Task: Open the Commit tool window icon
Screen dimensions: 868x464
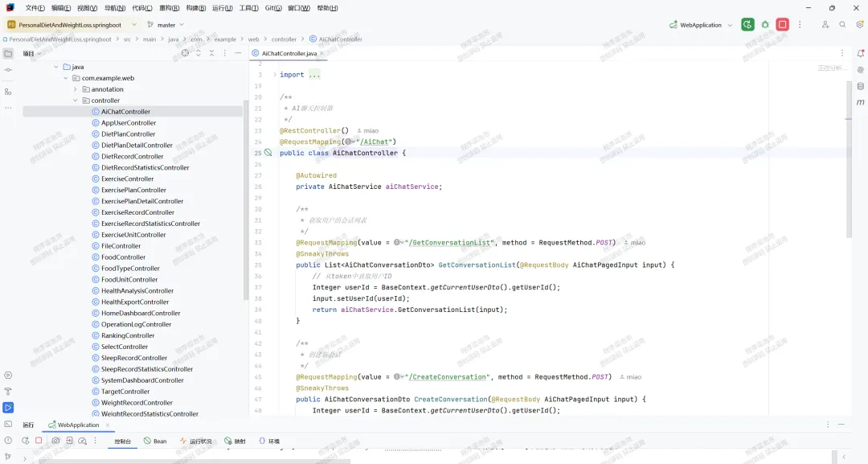Action: [x=8, y=70]
